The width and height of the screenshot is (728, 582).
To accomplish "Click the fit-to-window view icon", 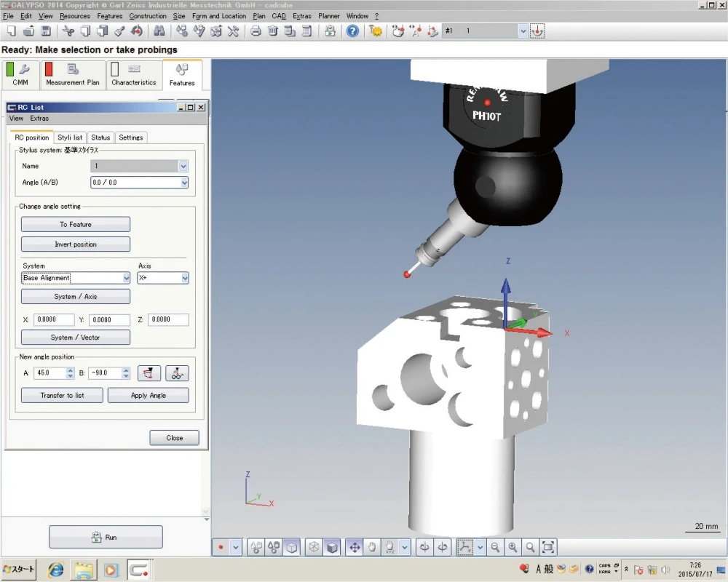I will pos(548,547).
